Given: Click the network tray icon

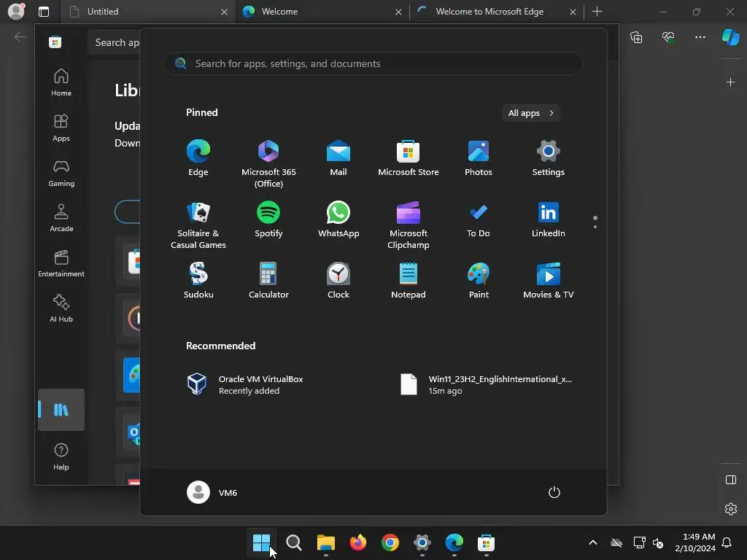Looking at the screenshot, I should pos(639,542).
